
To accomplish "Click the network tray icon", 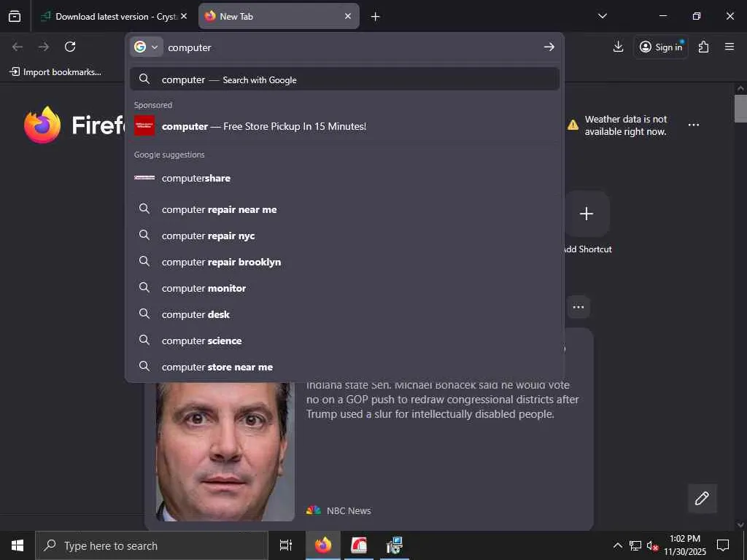I will click(635, 545).
